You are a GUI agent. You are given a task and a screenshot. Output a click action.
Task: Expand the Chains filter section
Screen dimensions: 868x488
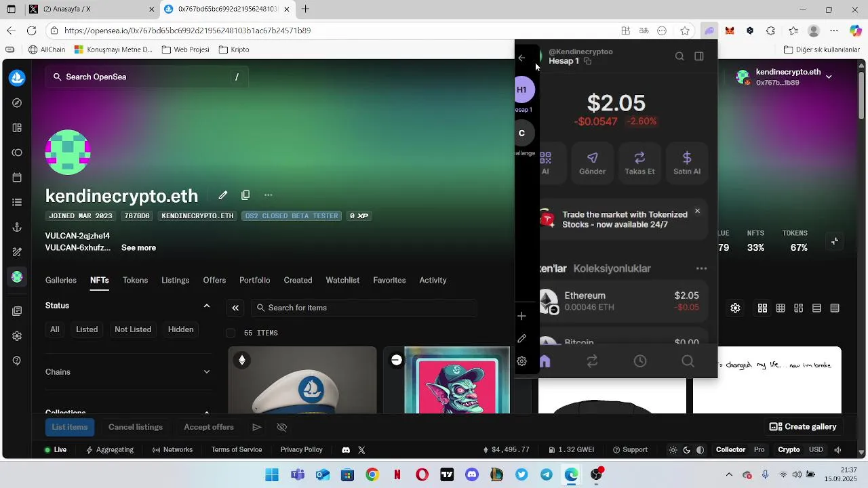click(207, 372)
